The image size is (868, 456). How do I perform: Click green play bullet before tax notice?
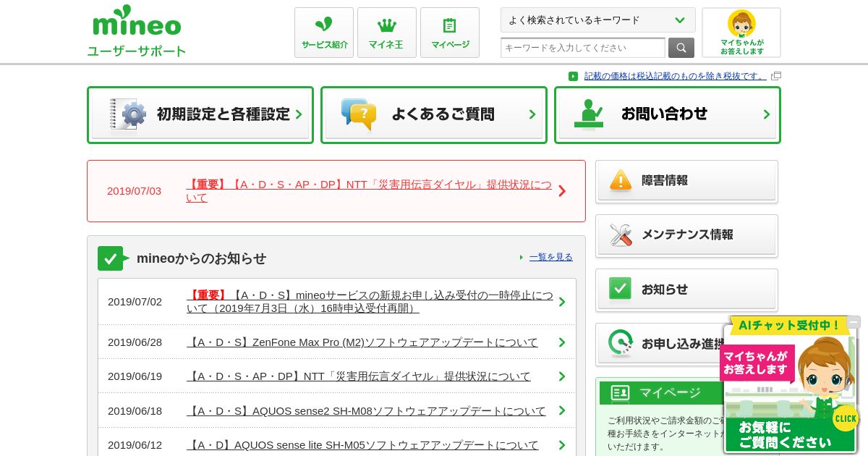click(573, 76)
